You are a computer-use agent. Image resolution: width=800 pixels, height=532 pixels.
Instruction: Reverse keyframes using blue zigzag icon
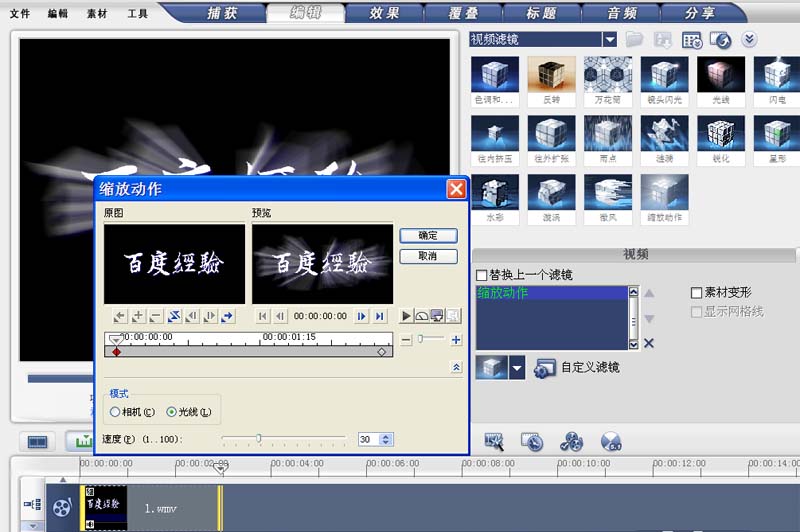click(174, 316)
